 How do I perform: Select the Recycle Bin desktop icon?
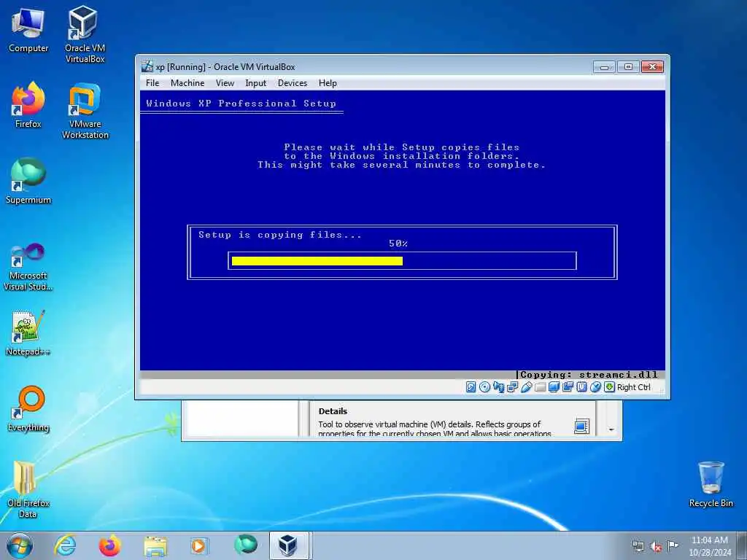[711, 484]
